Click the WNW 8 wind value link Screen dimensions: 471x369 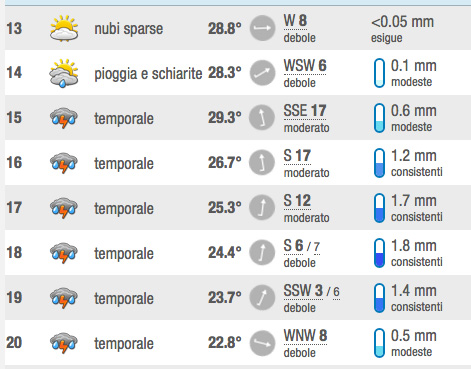pos(305,336)
